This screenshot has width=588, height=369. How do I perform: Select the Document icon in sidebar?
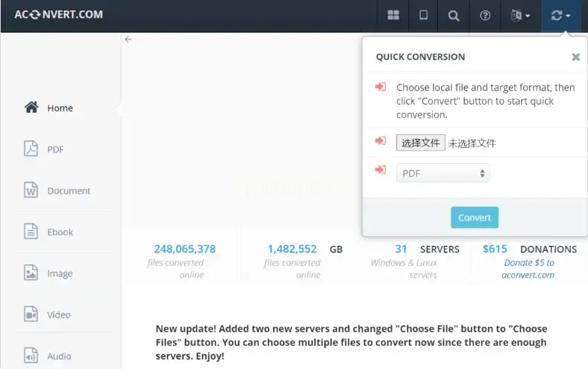[31, 190]
